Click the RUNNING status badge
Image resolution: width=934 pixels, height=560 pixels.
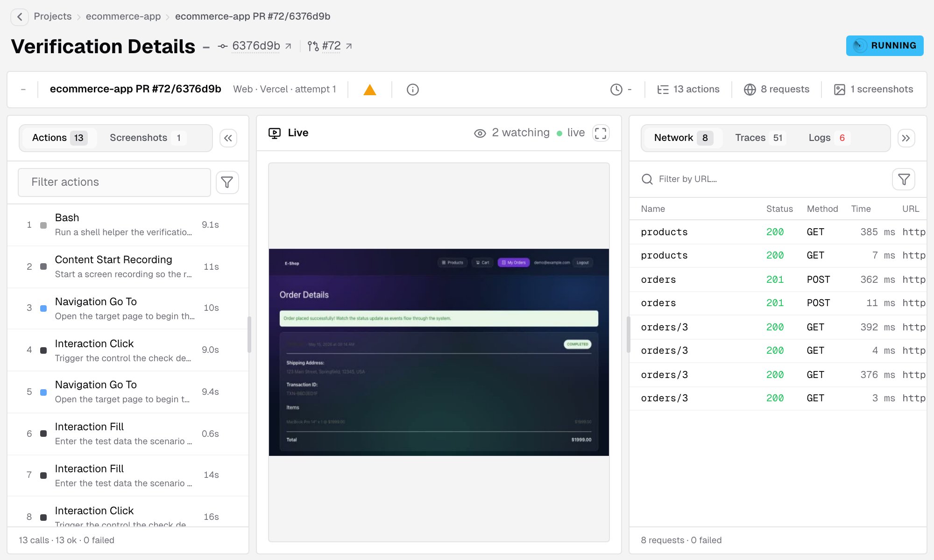coord(884,46)
